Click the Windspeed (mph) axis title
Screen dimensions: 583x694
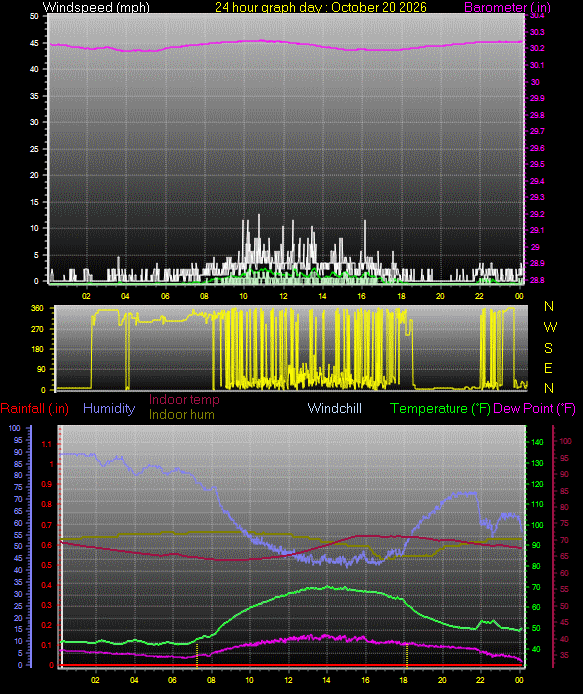[96, 8]
